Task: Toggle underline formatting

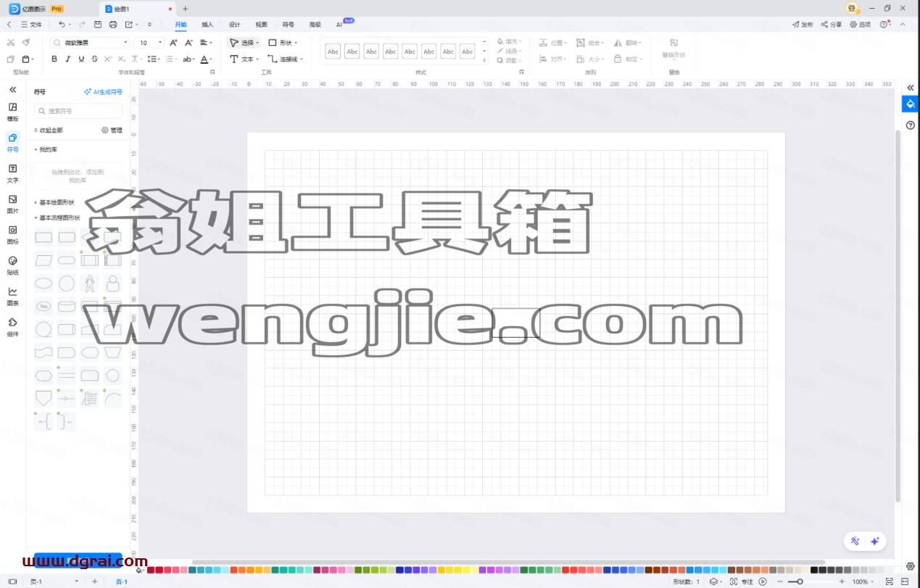Action: click(81, 59)
